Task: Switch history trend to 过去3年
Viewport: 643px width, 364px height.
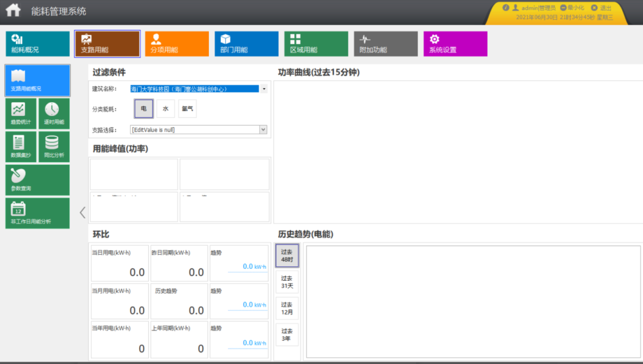Action: pos(287,335)
